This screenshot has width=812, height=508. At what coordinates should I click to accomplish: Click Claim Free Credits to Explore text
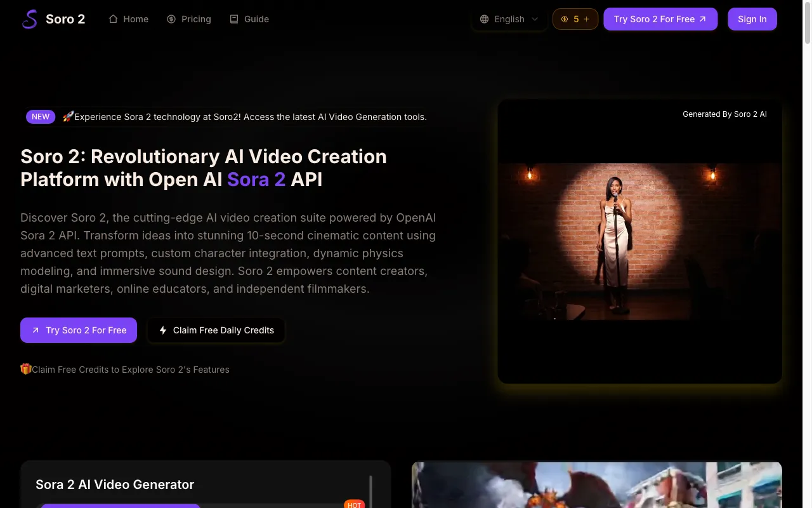coord(131,370)
